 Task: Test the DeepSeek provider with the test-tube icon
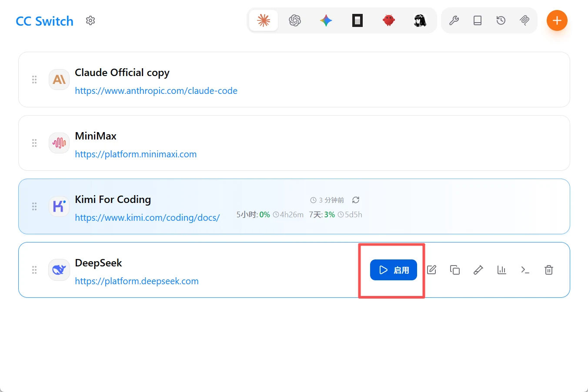point(478,270)
